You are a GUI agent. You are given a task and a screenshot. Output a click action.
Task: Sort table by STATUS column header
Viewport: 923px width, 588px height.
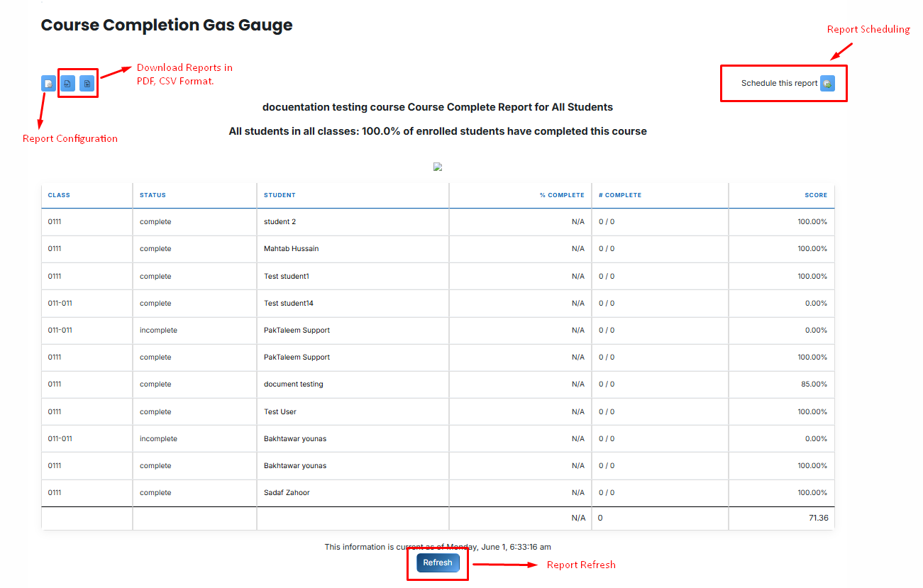tap(153, 195)
